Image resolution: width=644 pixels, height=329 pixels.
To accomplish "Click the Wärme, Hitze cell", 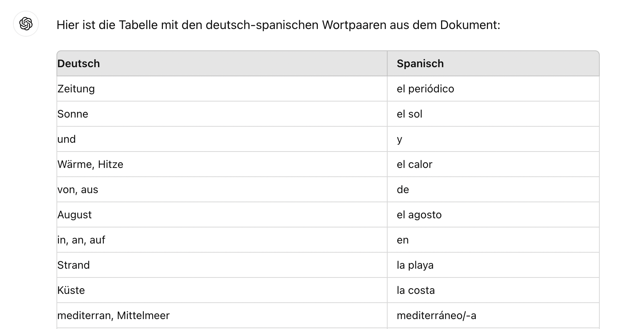I will point(90,164).
